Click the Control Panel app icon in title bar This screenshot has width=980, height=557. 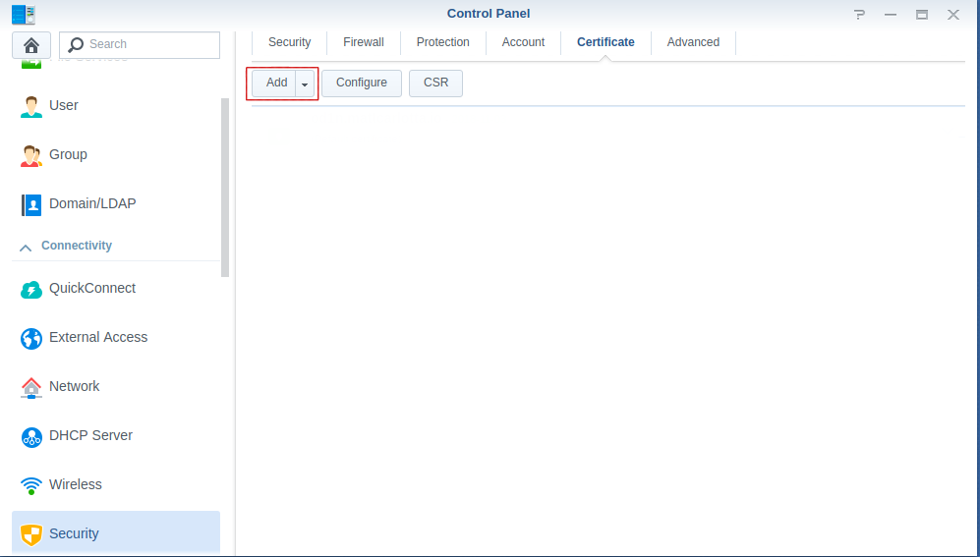24,14
